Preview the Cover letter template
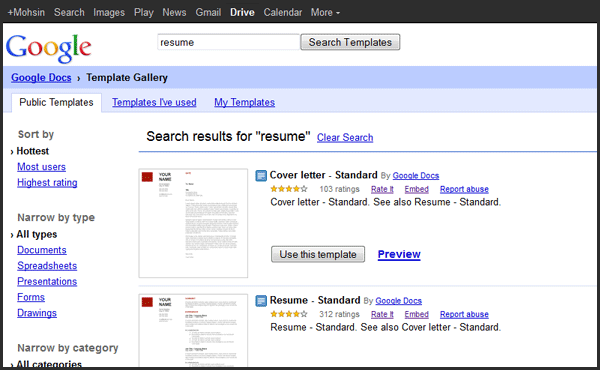The image size is (600, 370). 399,254
